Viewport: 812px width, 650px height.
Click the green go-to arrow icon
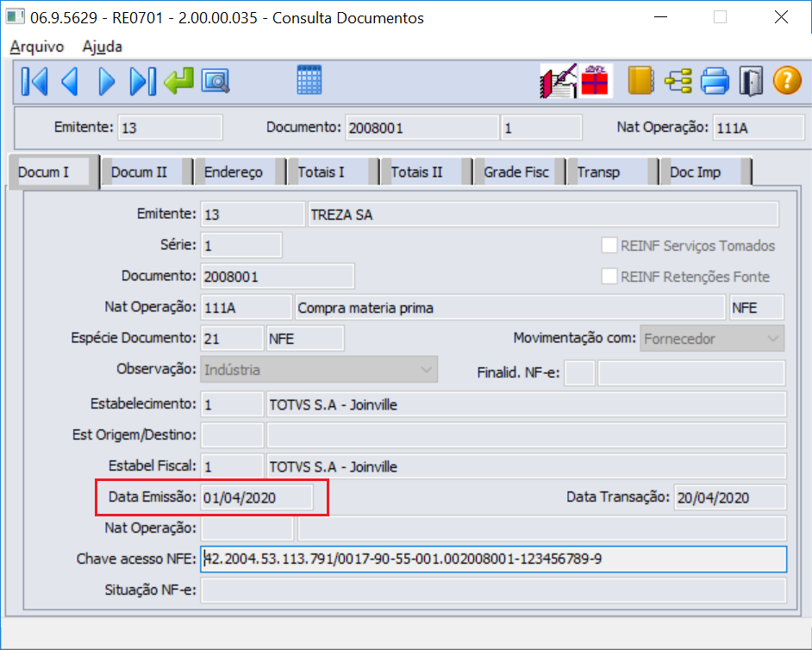[x=178, y=81]
